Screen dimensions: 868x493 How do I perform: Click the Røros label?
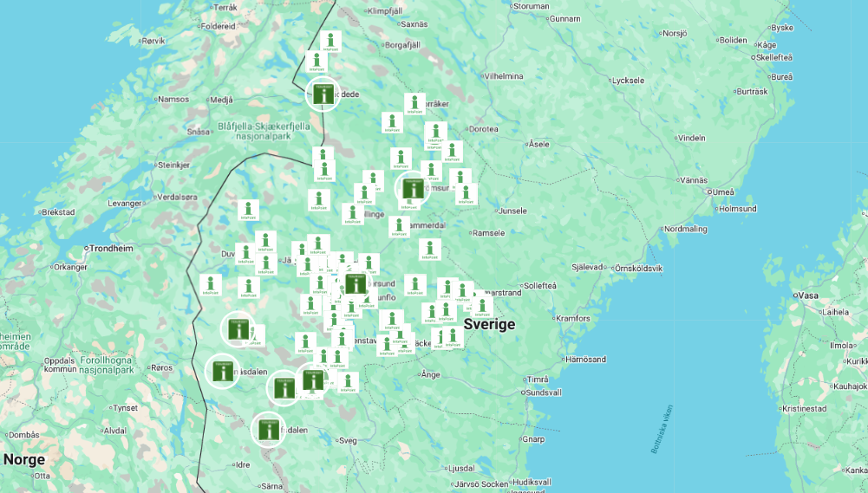click(x=161, y=367)
